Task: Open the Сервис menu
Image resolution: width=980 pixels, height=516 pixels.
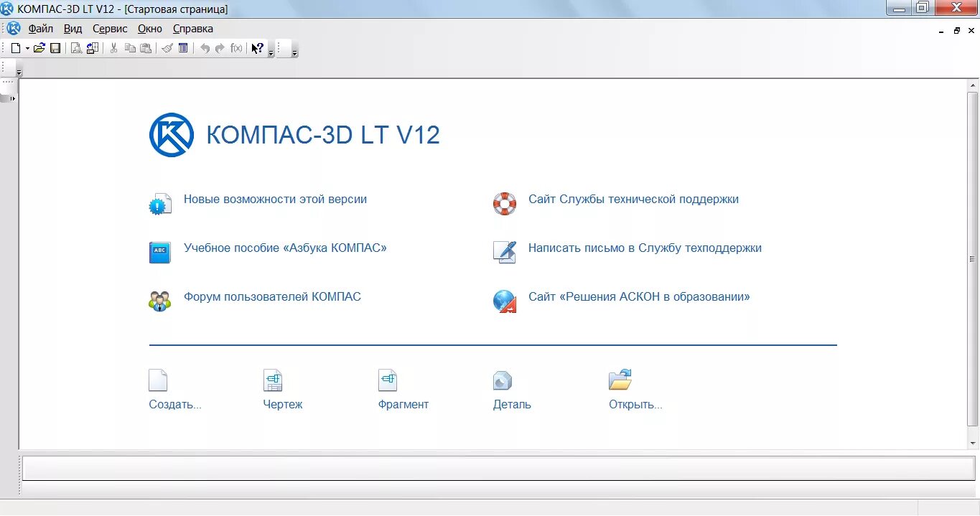Action: pyautogui.click(x=110, y=29)
